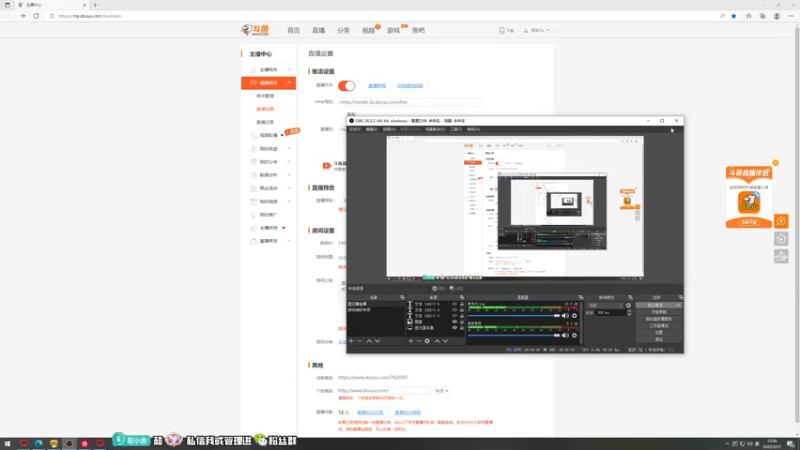Open the second blue link beside live score
The height and width of the screenshot is (450, 800).
(408, 413)
